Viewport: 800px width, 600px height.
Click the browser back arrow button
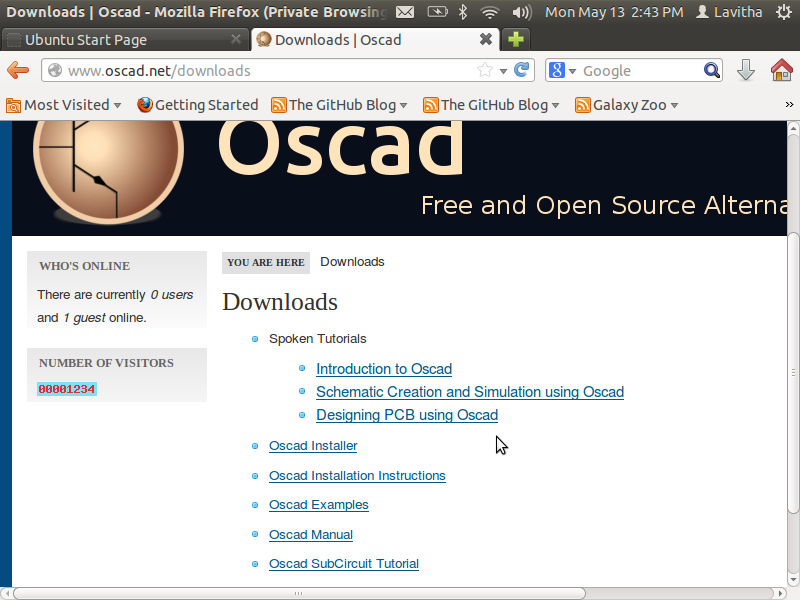click(18, 70)
